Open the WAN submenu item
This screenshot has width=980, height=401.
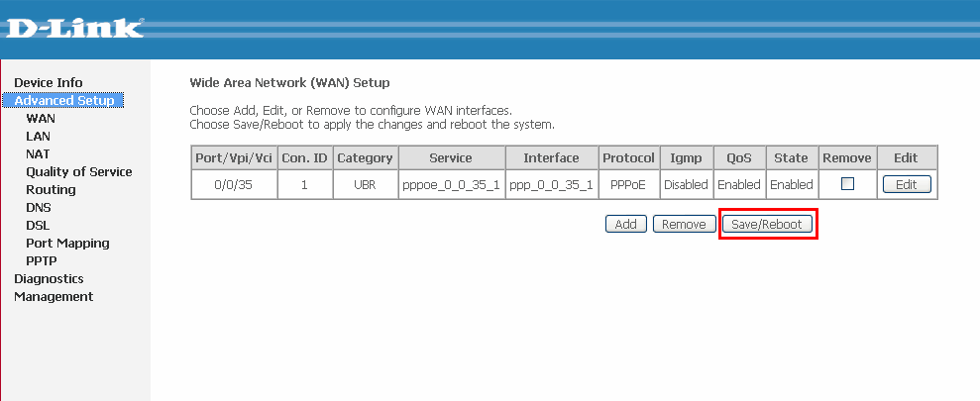41,118
